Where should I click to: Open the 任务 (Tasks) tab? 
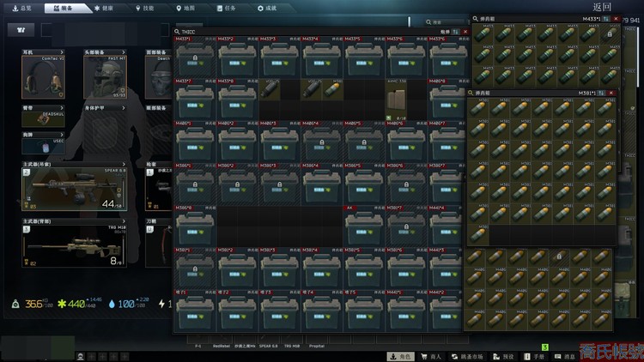coord(226,7)
